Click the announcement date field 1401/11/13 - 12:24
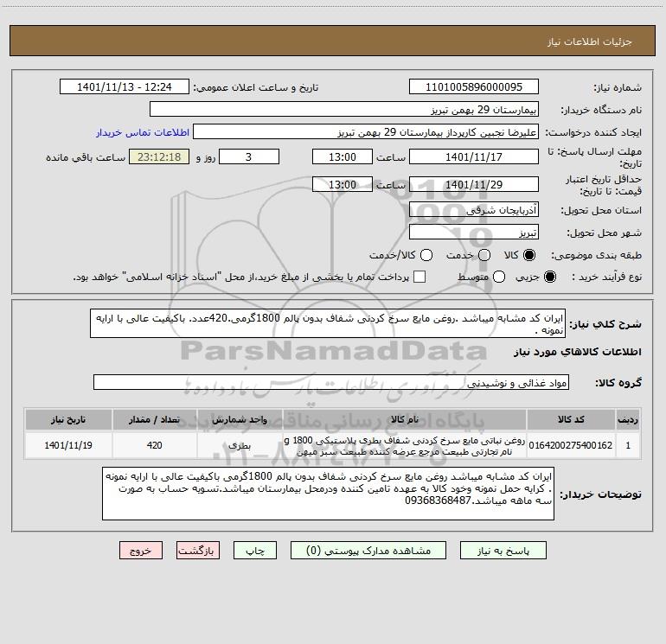Screen dimensions: 666x644 (125, 87)
